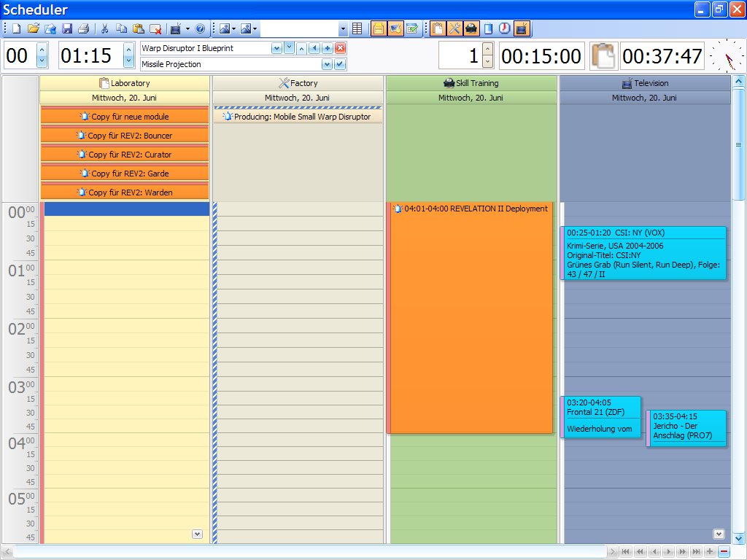Viewport: 747px width, 560px height.
Task: Click checkmark button beside Missile Projection
Action: 340,64
